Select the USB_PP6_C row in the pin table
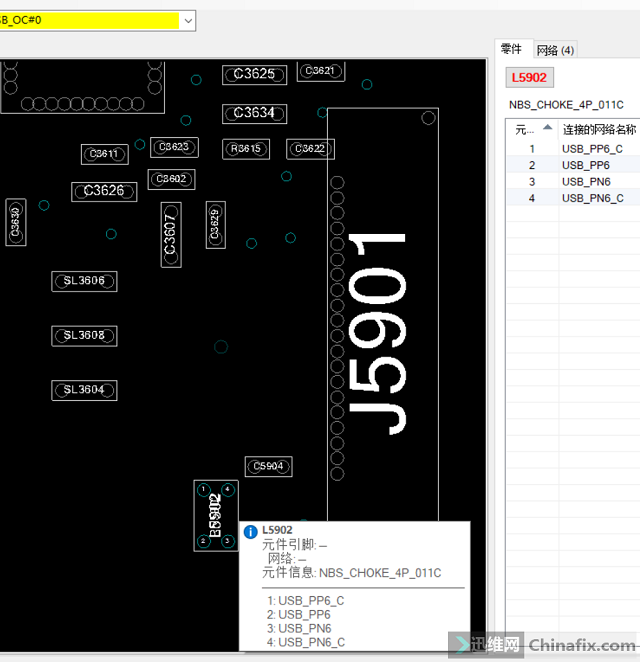The height and width of the screenshot is (662, 640). pos(592,148)
